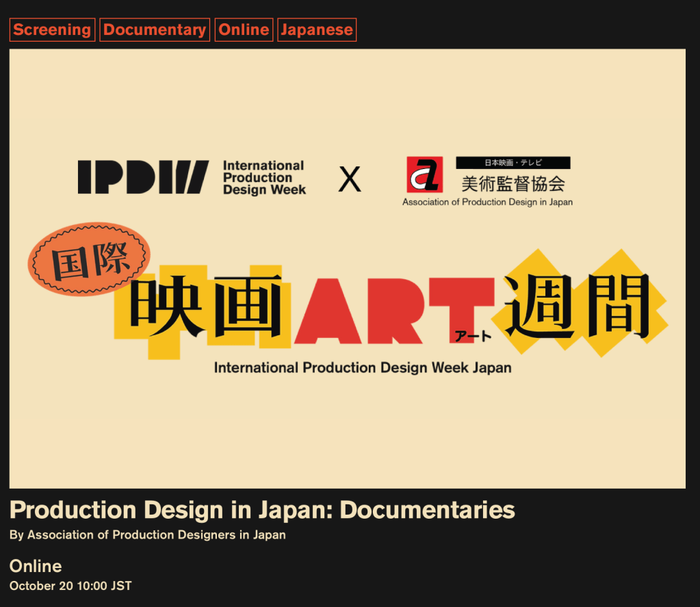The image size is (700, 607).
Task: Filter by the Japanese tag
Action: (317, 30)
